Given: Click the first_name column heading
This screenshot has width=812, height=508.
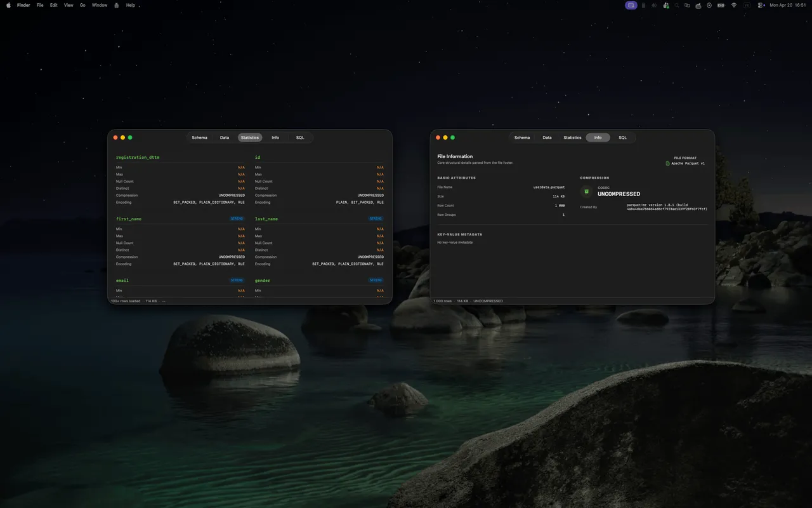Looking at the screenshot, I should click(129, 218).
